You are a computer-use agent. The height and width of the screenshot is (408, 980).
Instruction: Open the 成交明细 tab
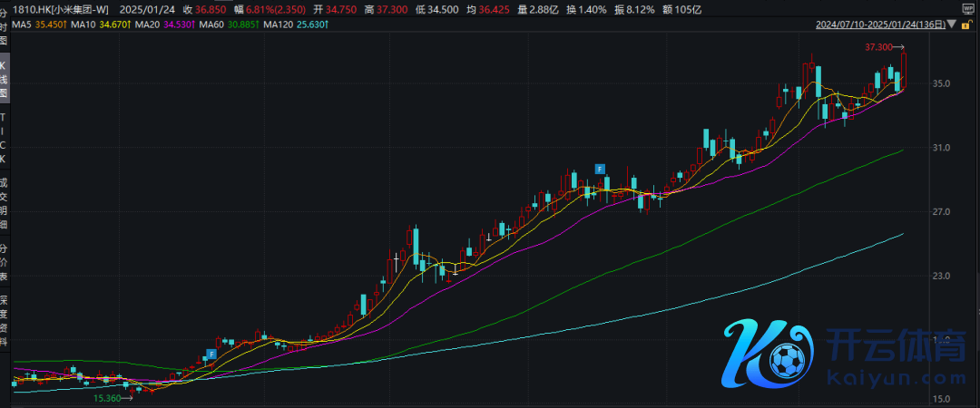tap(5, 203)
